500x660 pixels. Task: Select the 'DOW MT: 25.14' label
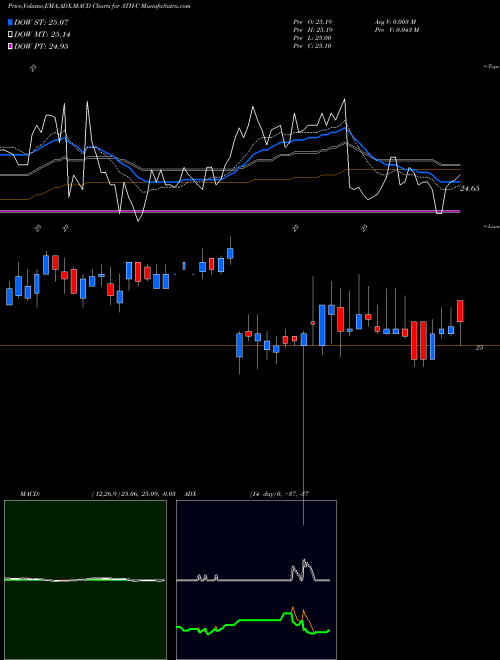42,35
